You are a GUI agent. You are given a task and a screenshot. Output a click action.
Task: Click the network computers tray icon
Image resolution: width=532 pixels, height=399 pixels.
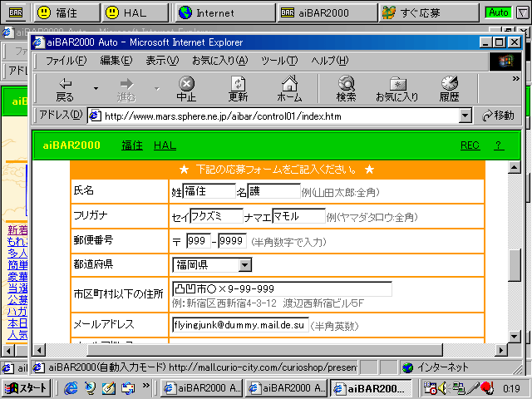tap(459, 388)
